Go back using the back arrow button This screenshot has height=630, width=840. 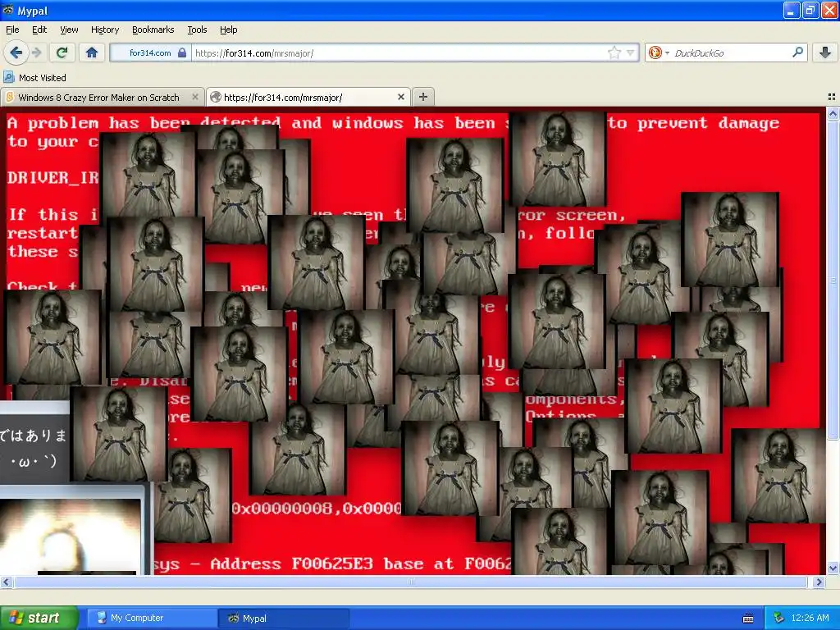[x=16, y=52]
